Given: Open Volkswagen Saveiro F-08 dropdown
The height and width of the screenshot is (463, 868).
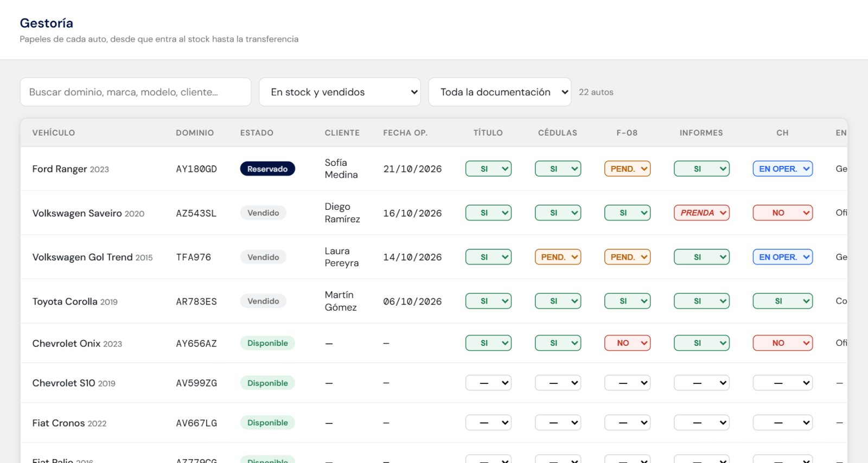Looking at the screenshot, I should [627, 213].
